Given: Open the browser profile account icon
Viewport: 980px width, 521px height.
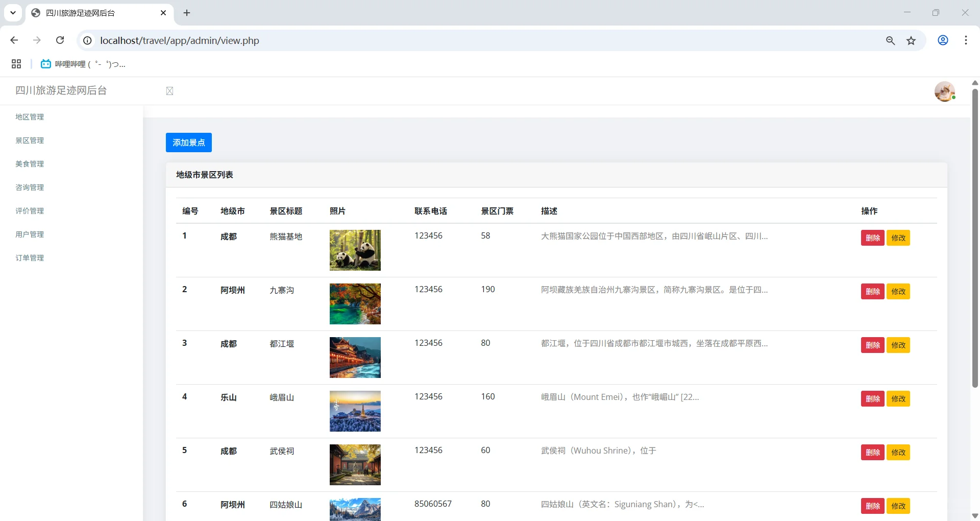Looking at the screenshot, I should [943, 40].
